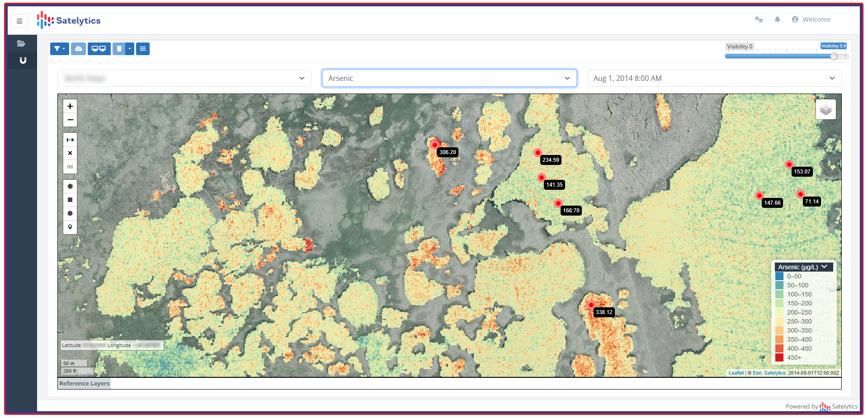This screenshot has height=418, width=868.
Task: Toggle the sidebar hamburger menu
Action: (19, 21)
